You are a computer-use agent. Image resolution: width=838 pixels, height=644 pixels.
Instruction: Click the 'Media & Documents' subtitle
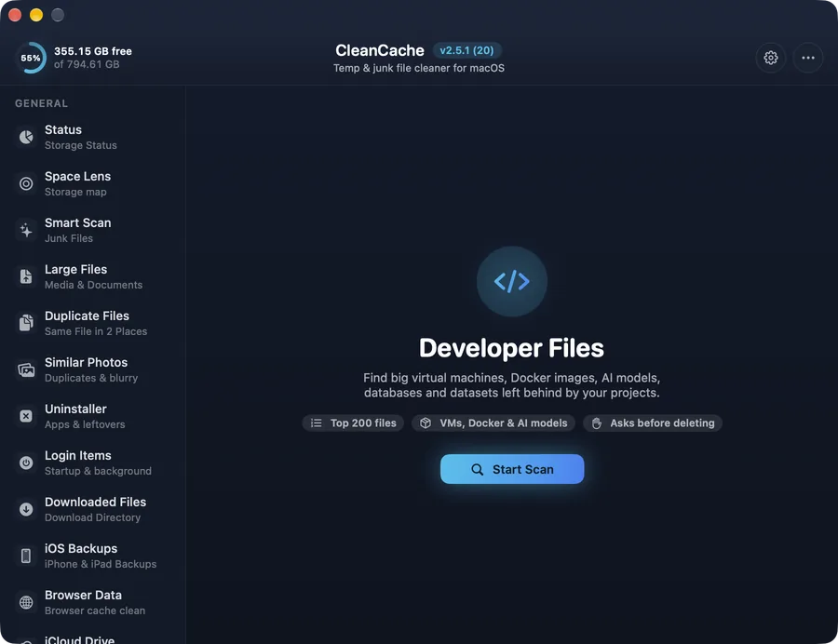pyautogui.click(x=93, y=285)
